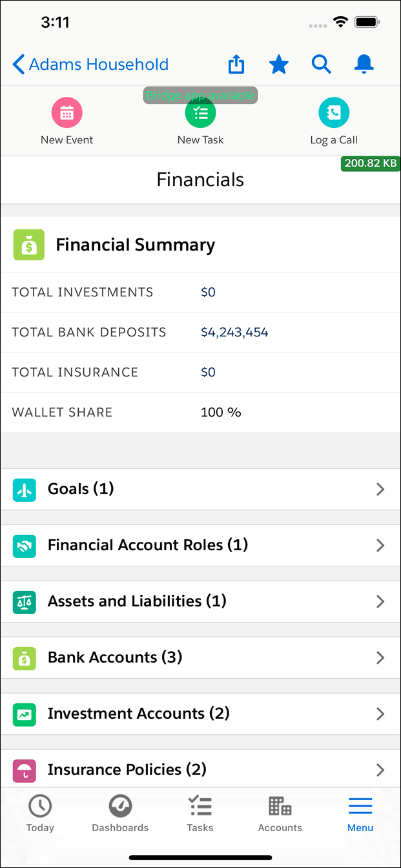Favorite this record with the star icon
Screen dimensions: 401x868
(x=279, y=64)
